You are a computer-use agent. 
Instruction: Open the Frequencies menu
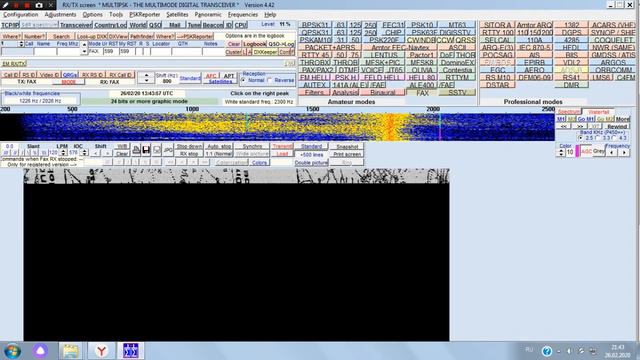pos(243,14)
